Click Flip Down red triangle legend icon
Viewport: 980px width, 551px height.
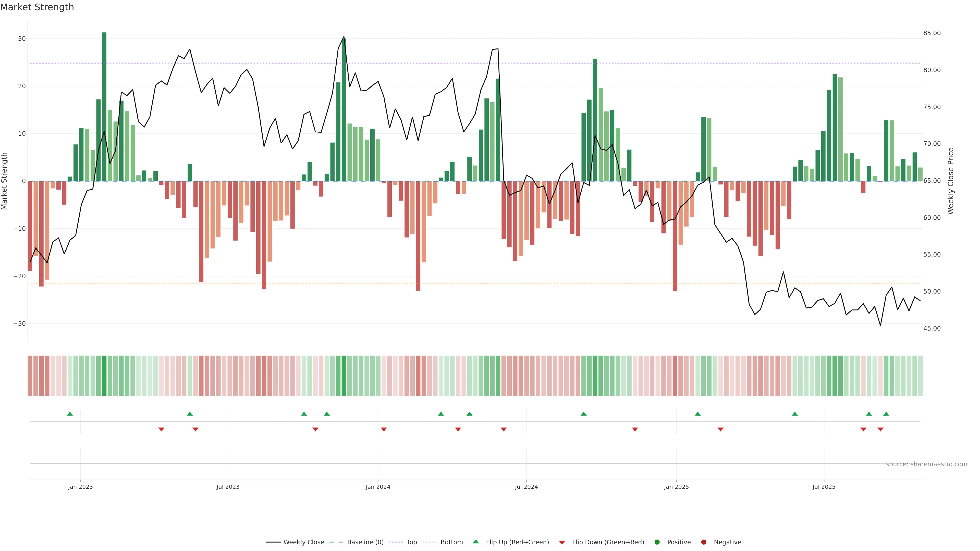562,543
